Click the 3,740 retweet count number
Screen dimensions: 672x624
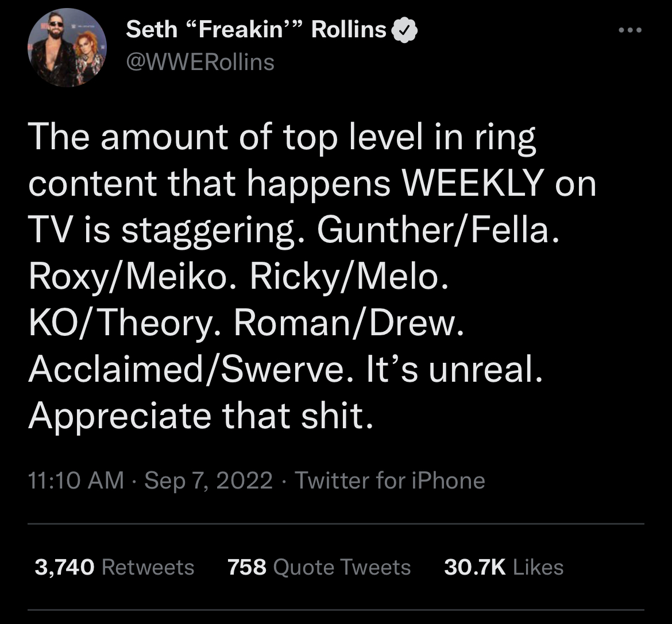click(64, 567)
